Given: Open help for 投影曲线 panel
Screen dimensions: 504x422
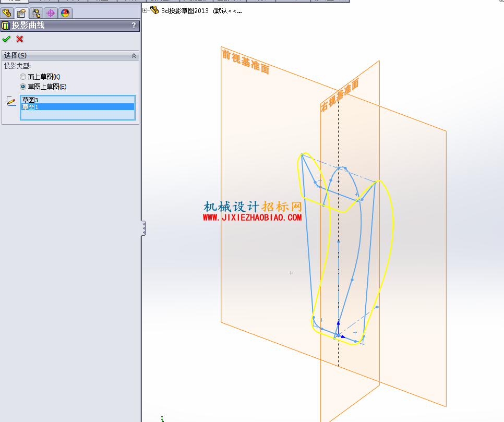Looking at the screenshot, I should tap(134, 26).
